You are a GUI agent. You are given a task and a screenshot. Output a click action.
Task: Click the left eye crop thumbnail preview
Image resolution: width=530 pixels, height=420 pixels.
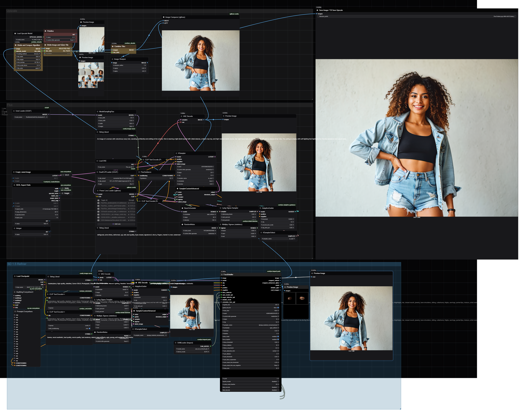[290, 298]
